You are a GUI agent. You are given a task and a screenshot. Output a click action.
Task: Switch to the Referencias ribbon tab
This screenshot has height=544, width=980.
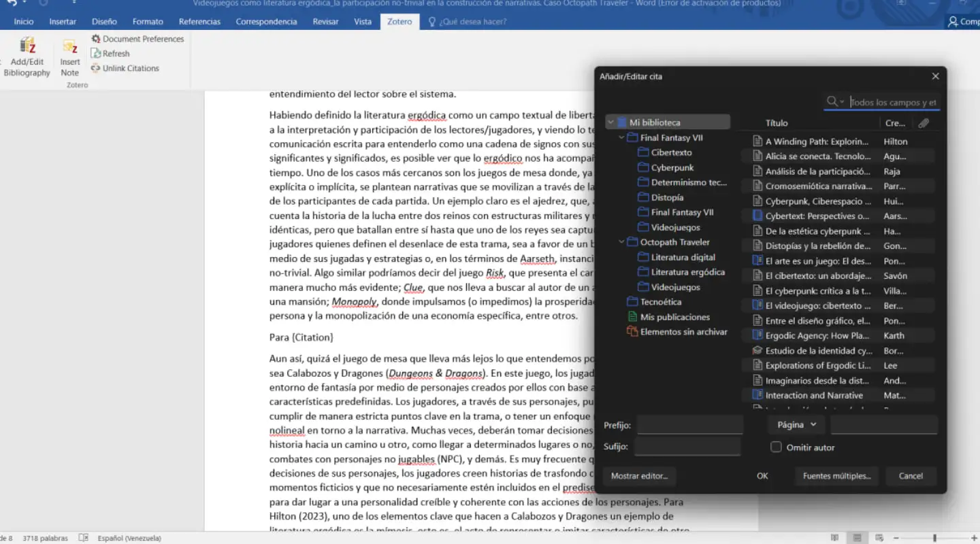199,22
